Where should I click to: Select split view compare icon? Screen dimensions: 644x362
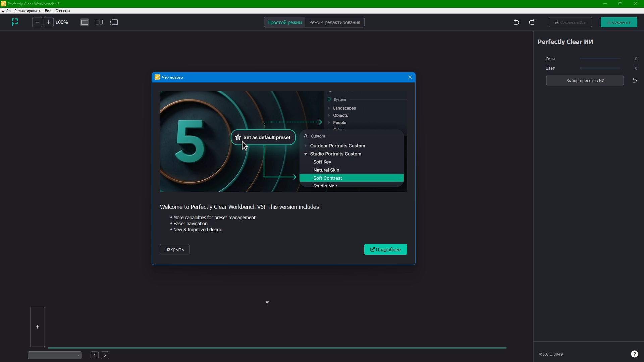coord(114,22)
